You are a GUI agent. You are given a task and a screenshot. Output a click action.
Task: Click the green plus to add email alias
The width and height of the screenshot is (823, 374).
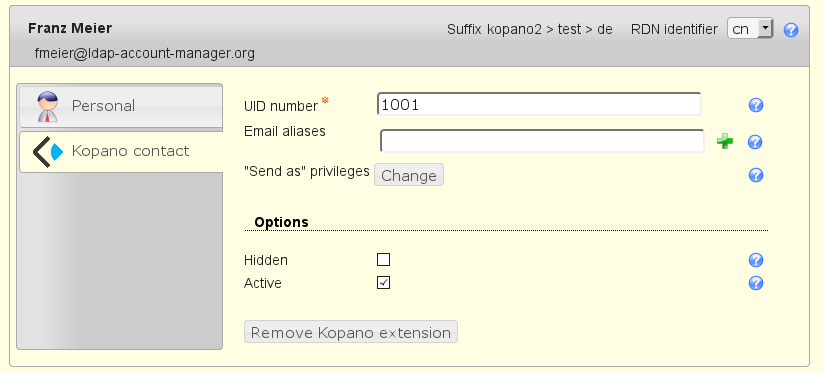point(725,142)
